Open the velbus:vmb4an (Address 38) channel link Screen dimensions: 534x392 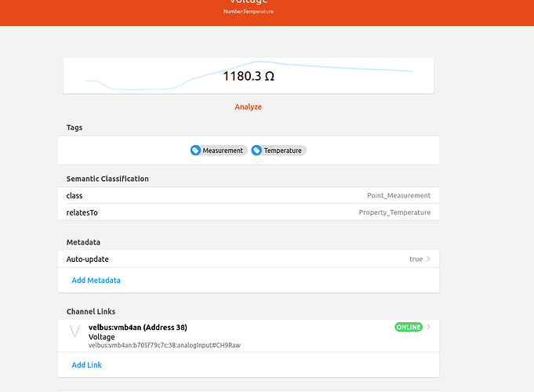249,336
